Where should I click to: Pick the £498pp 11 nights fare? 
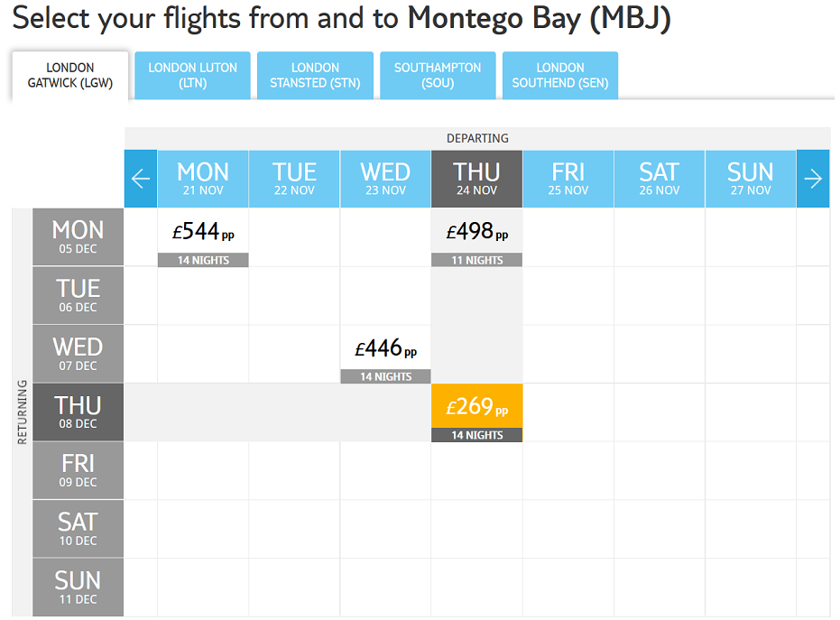[476, 237]
